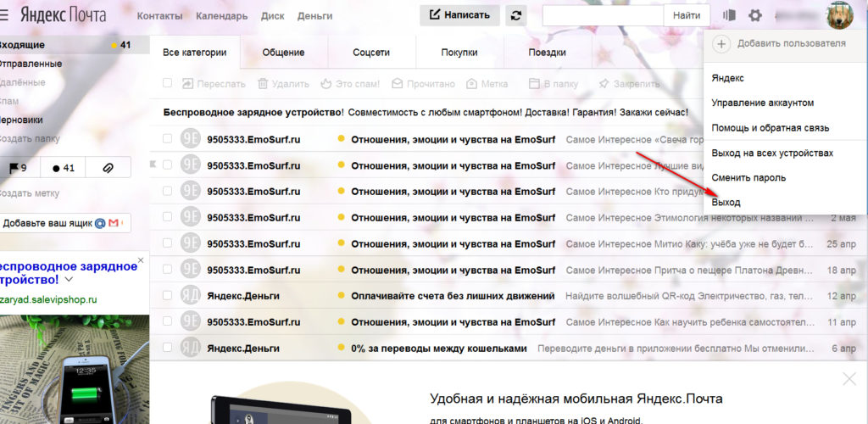The height and width of the screenshot is (424, 868).
Task: Click the Метка tag icon
Action: pyautogui.click(x=471, y=84)
